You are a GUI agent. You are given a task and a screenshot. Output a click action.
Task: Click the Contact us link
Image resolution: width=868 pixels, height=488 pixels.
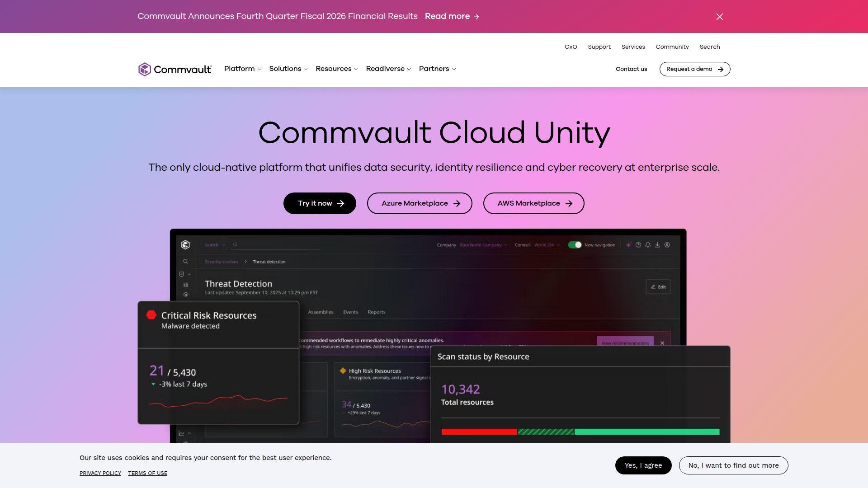pos(631,69)
